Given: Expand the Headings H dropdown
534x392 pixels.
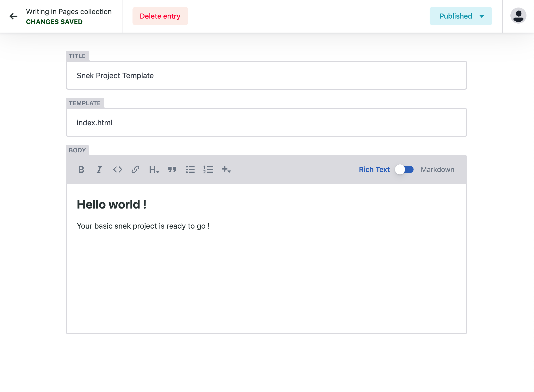Looking at the screenshot, I should click(154, 170).
